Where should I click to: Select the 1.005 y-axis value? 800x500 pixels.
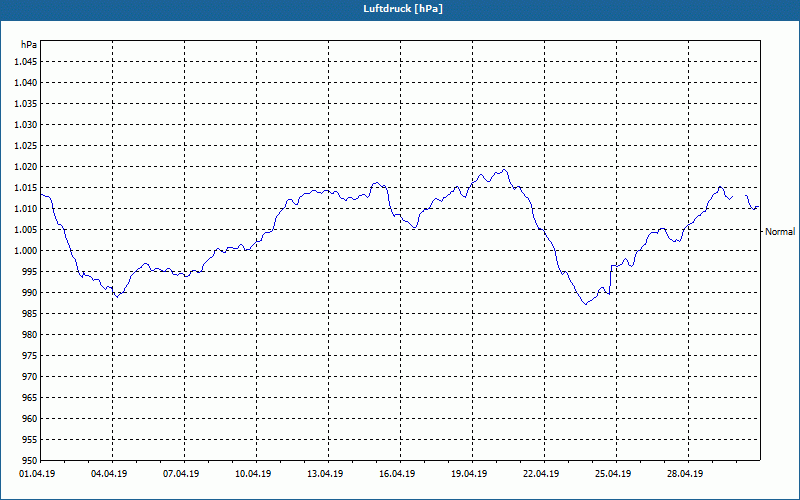(27, 230)
